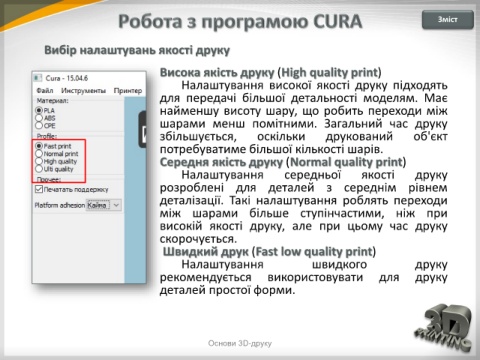This screenshot has width=480, height=360.
Task: Click the Cura 15.04.6 window title
Action: point(67,78)
